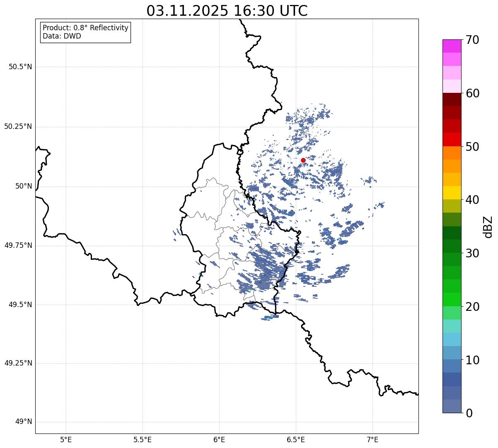Click the red radar site marker

[x=303, y=160]
